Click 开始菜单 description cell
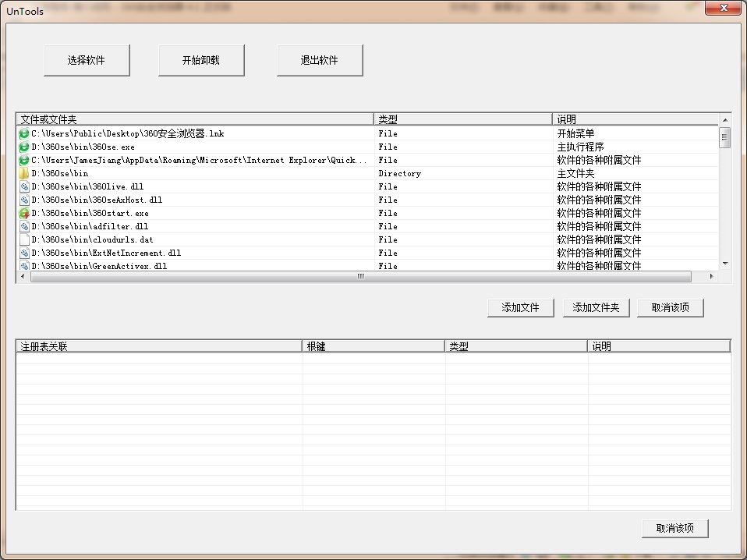This screenshot has height=560, width=747. 575,133
